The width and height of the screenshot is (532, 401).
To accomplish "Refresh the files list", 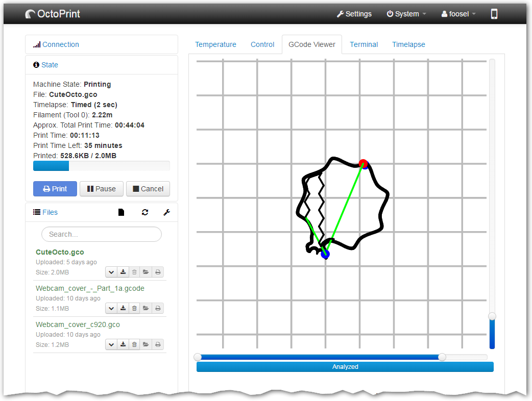I will coord(145,212).
